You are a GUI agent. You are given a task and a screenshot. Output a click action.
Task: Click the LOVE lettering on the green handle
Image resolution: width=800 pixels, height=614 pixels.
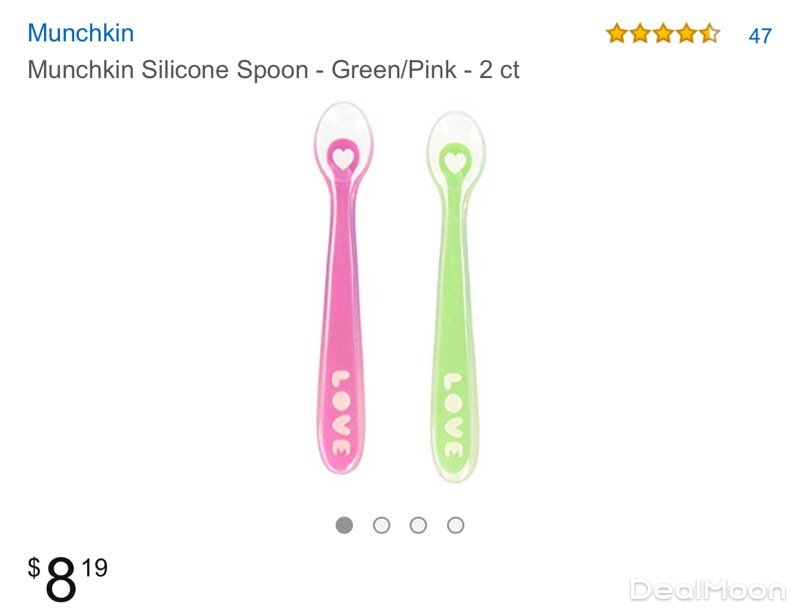point(453,413)
